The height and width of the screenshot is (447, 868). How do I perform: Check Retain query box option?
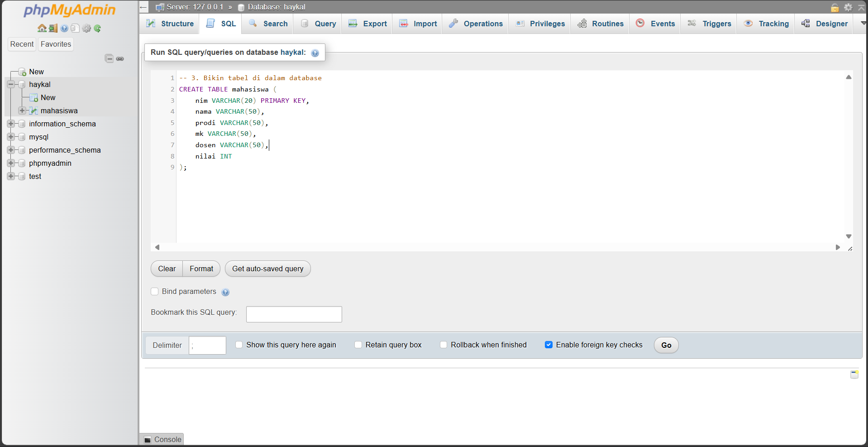(358, 345)
